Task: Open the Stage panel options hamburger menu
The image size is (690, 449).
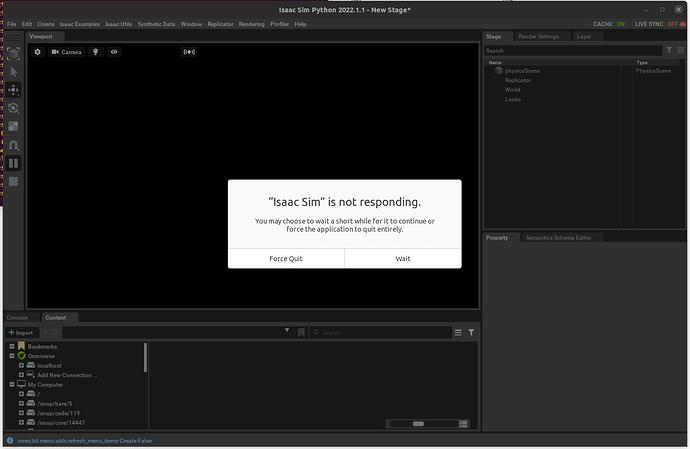Action: [680, 50]
